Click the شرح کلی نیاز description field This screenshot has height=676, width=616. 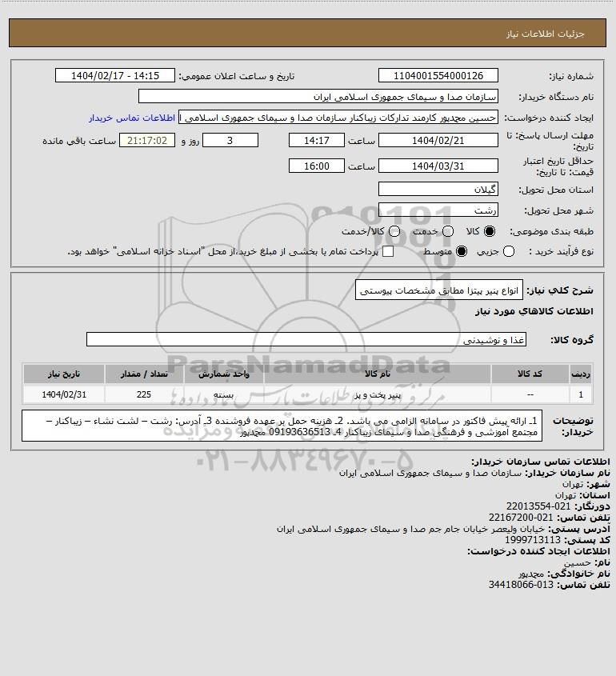click(x=439, y=290)
